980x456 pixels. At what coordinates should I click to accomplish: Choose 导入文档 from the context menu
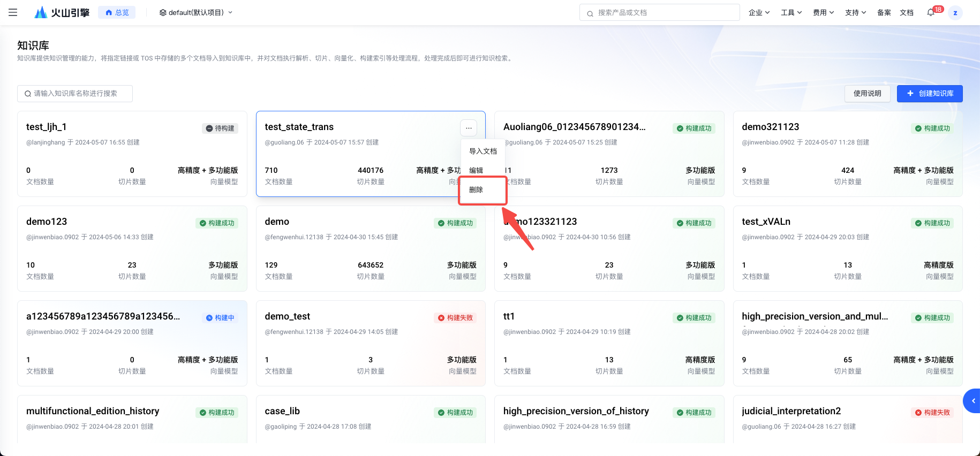click(x=483, y=151)
